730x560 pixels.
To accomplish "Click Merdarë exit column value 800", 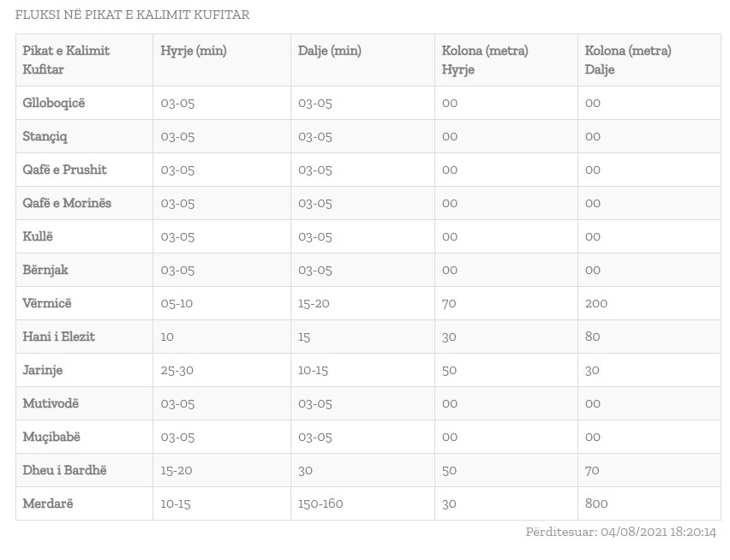I will click(596, 503).
